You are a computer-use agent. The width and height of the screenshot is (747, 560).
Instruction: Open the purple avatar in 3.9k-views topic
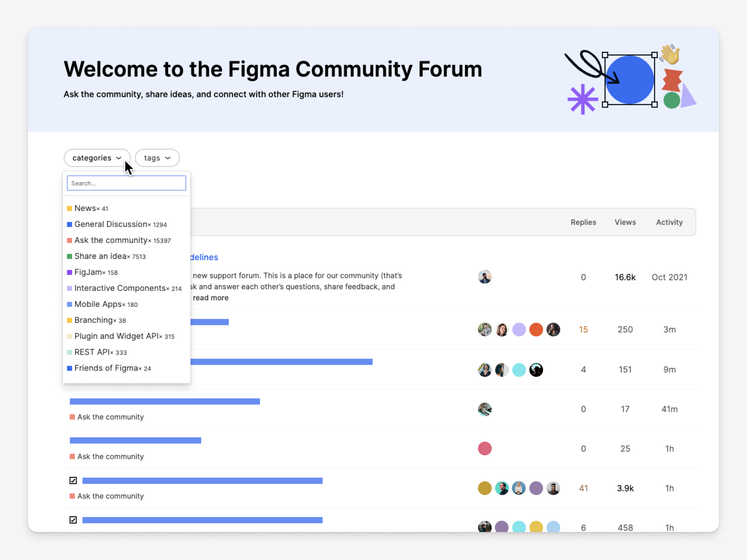point(536,488)
